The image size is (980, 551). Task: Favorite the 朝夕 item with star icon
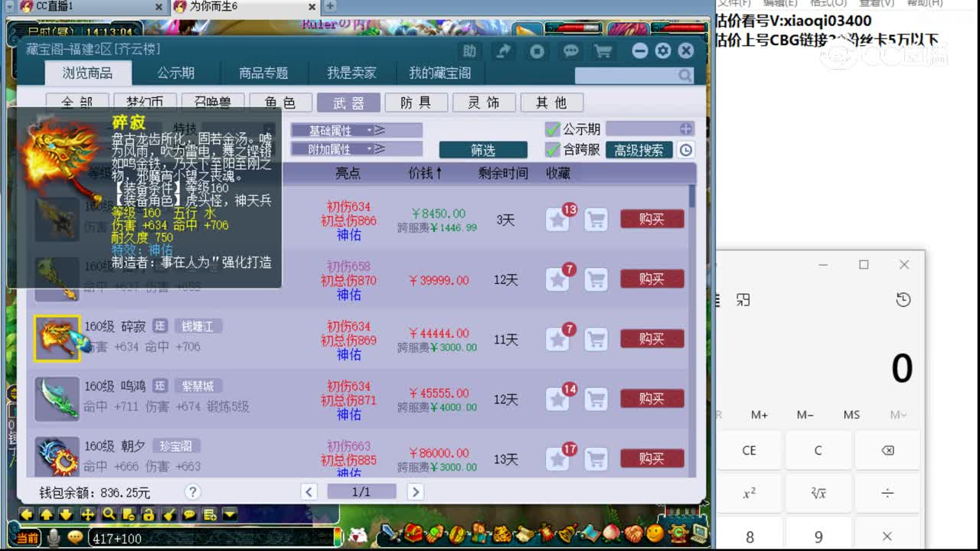pos(557,459)
